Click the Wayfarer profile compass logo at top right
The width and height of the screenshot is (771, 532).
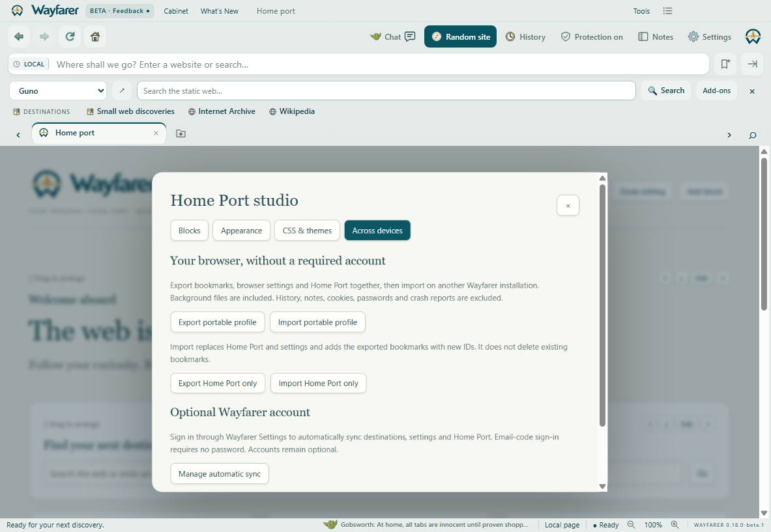[x=753, y=36]
